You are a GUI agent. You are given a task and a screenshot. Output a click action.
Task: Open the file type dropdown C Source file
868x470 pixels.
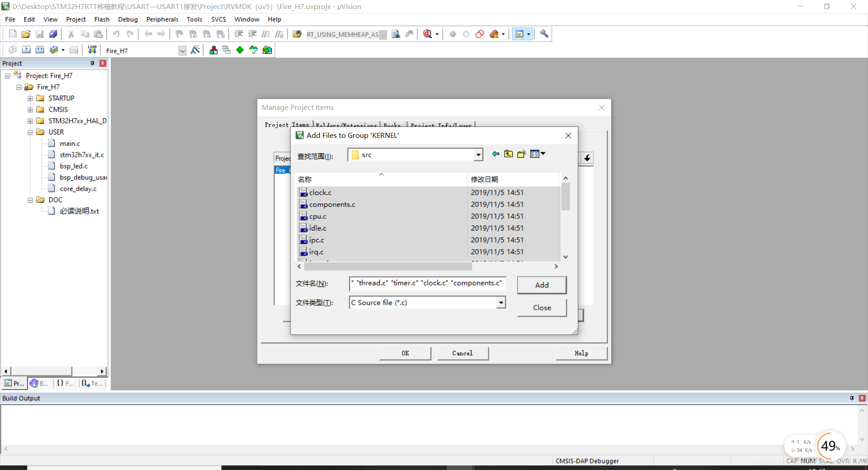tap(500, 302)
